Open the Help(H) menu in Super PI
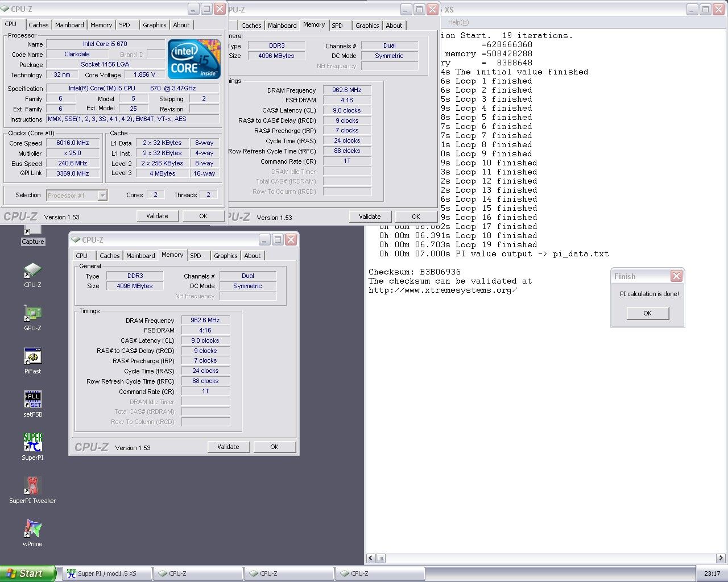Screen dimensions: 728x582 (x=458, y=22)
